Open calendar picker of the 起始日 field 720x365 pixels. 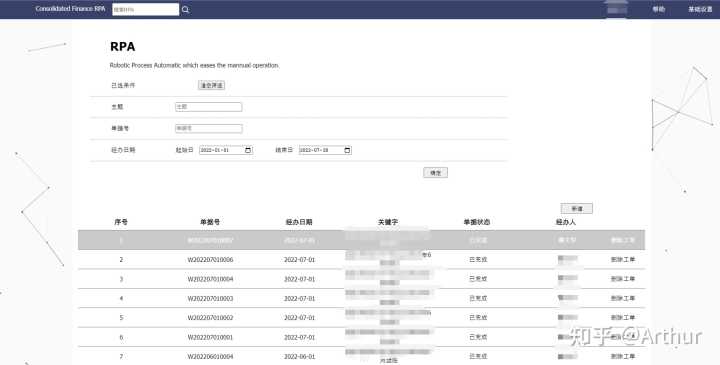pos(248,150)
